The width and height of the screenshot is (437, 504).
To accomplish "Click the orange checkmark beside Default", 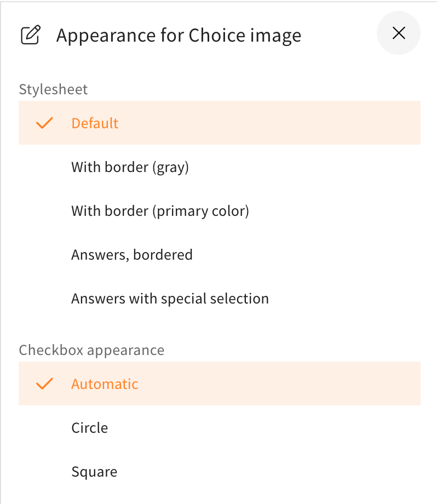I will 44,123.
